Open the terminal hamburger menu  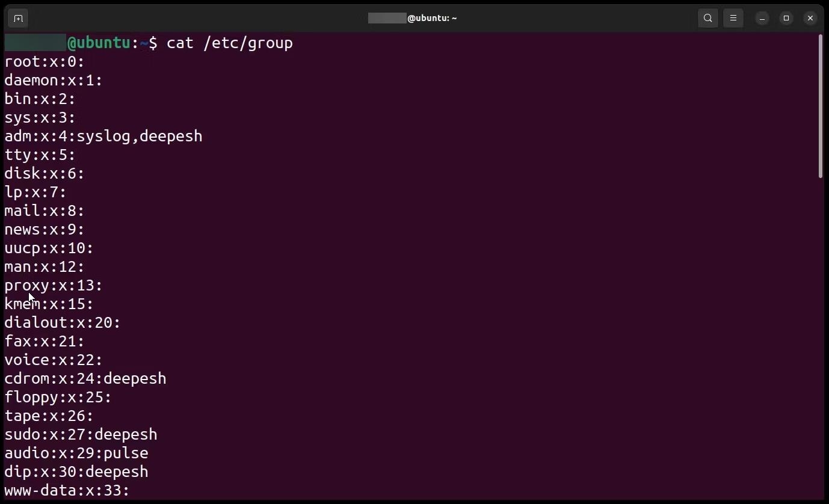coord(733,18)
